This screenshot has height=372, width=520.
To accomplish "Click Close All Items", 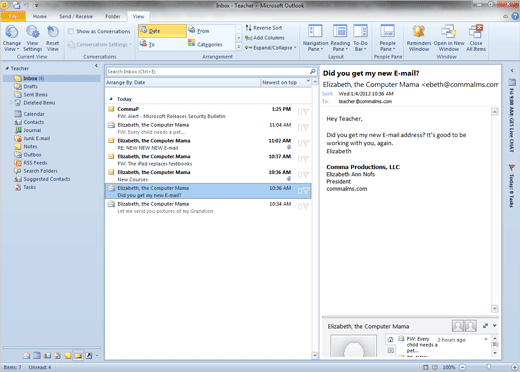I will [476, 38].
